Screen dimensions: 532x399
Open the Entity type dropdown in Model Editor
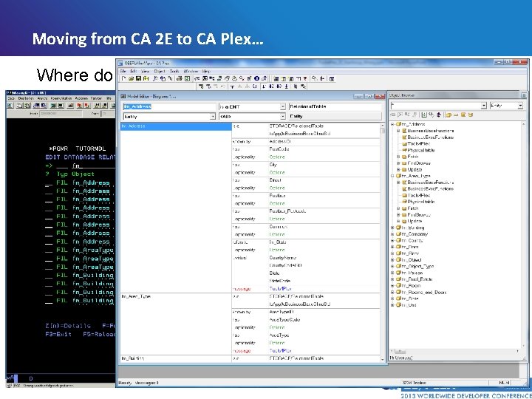click(x=213, y=117)
